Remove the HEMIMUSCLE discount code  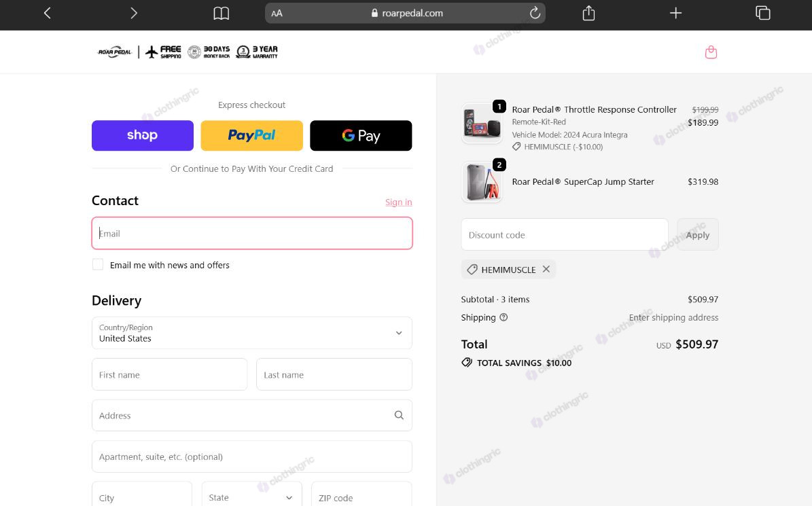(x=546, y=269)
